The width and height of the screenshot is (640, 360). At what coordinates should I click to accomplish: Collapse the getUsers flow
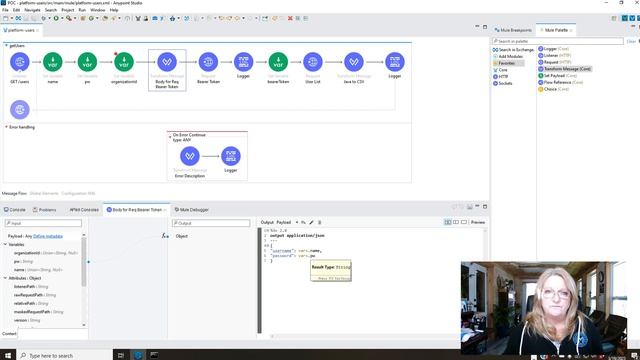(x=7, y=45)
